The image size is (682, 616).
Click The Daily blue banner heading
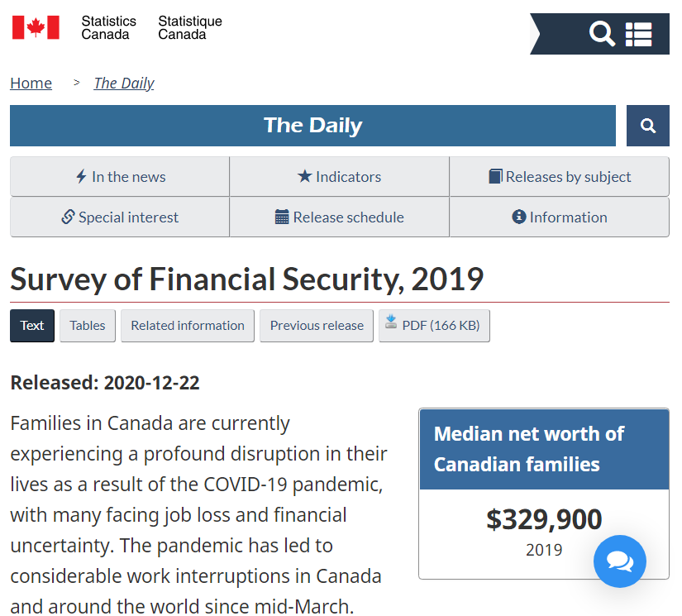click(312, 126)
